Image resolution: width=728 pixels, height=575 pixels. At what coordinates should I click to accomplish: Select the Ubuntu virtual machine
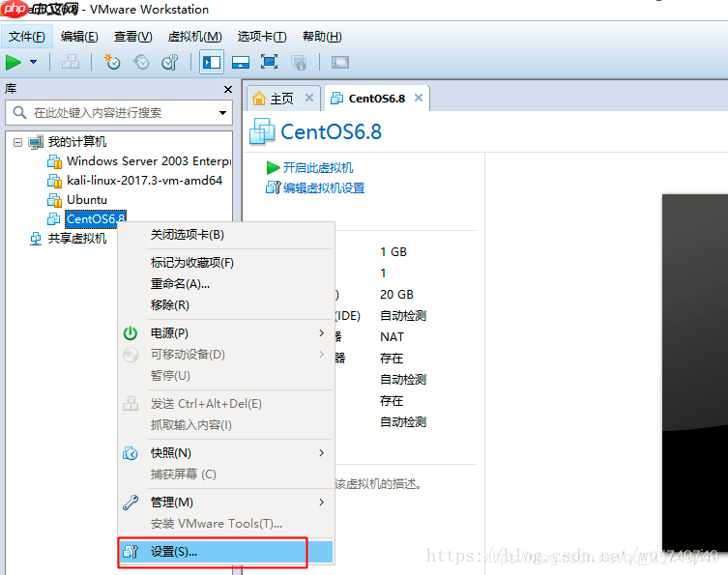click(x=87, y=200)
